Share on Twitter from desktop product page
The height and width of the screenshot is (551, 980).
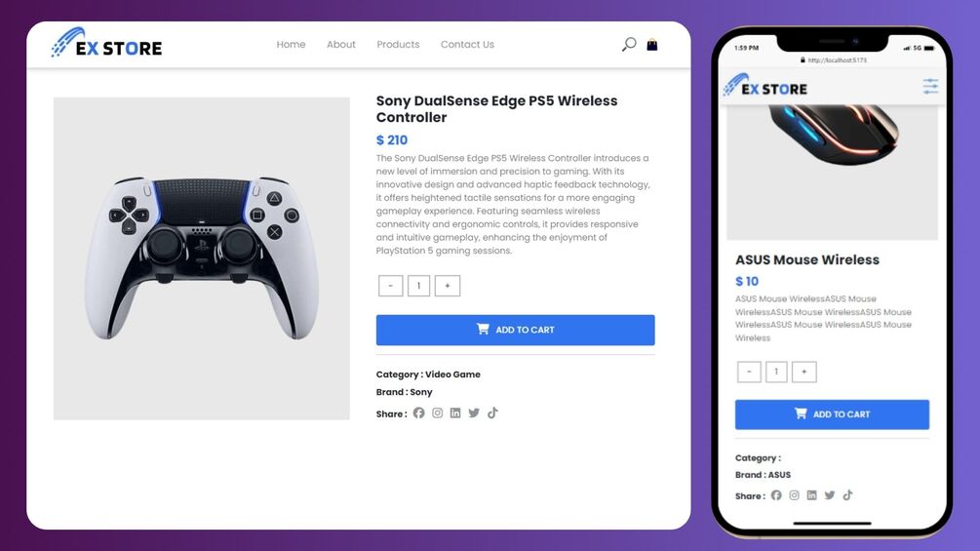click(x=474, y=413)
